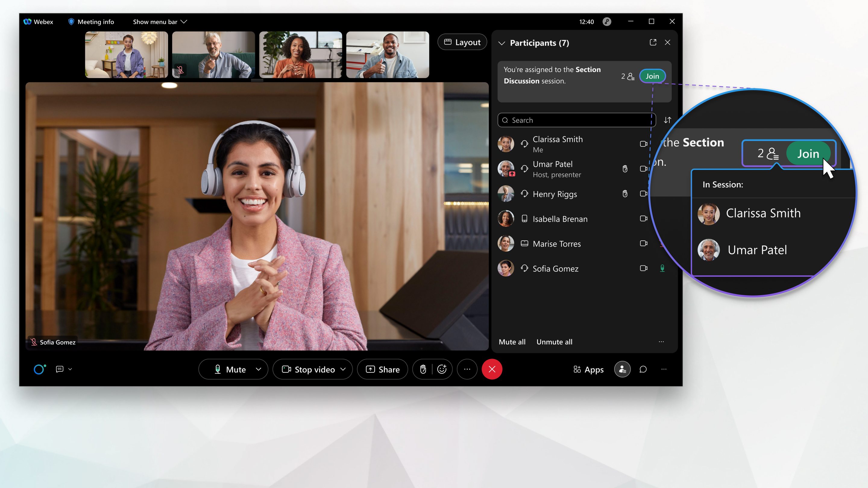This screenshot has height=488, width=868.
Task: Click the Participants panel icon
Action: (x=622, y=369)
